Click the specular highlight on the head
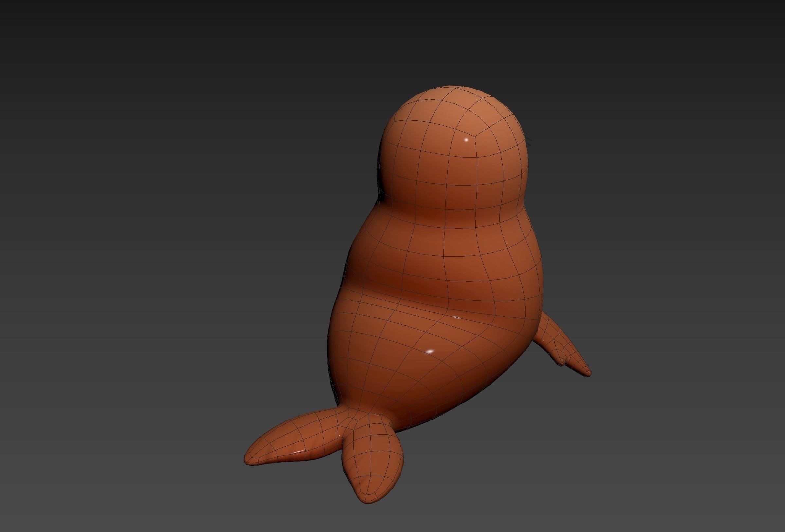The height and width of the screenshot is (532, 785). click(467, 139)
